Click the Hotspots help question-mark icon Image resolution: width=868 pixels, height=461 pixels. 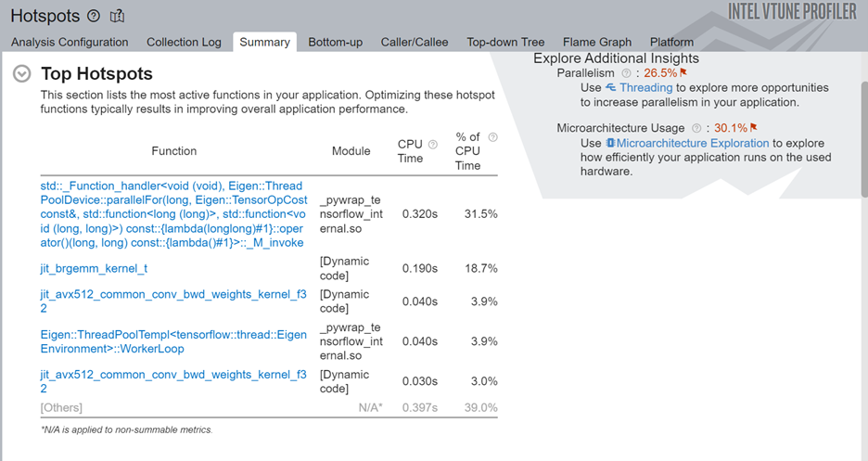93,16
